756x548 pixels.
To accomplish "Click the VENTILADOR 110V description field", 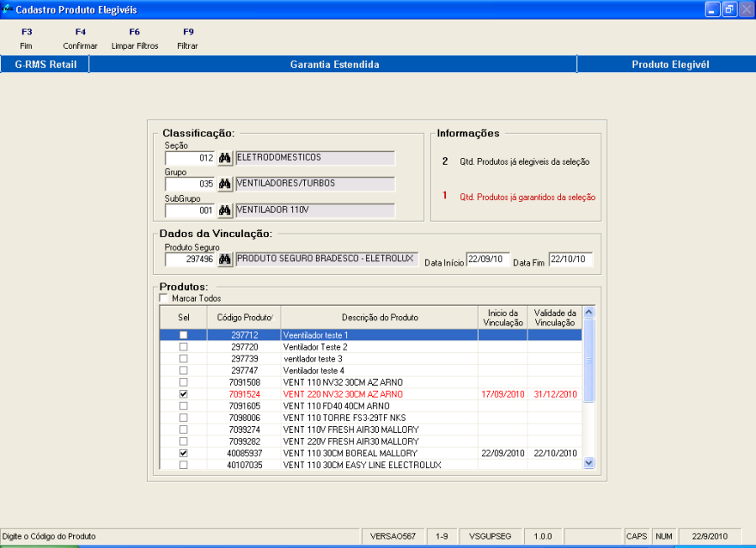I will click(x=315, y=210).
